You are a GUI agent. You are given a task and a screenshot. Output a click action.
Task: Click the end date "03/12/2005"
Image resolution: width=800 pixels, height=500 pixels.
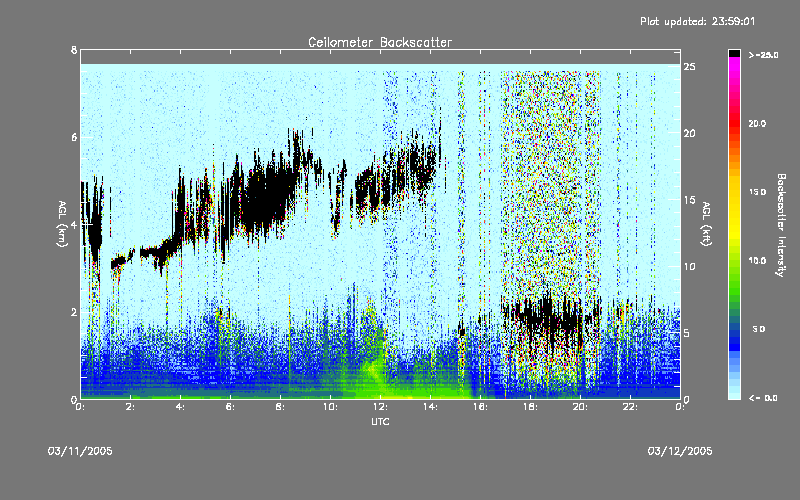pyautogui.click(x=680, y=451)
